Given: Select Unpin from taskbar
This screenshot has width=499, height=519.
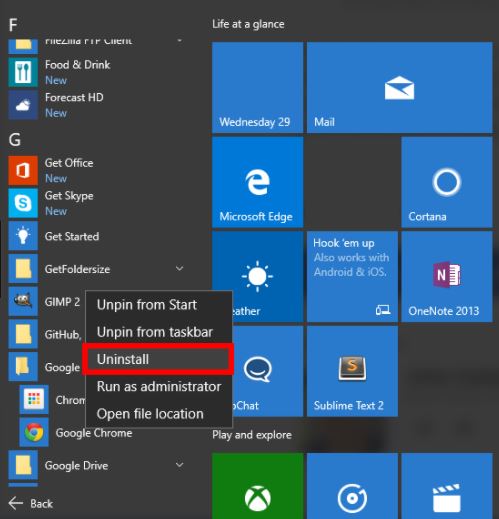Looking at the screenshot, I should point(159,332).
